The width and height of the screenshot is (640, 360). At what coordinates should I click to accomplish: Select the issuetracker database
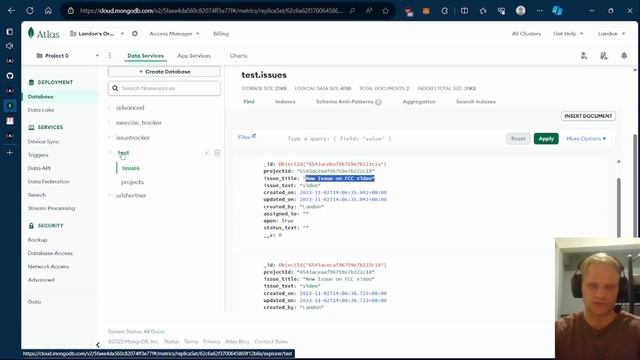tap(133, 138)
